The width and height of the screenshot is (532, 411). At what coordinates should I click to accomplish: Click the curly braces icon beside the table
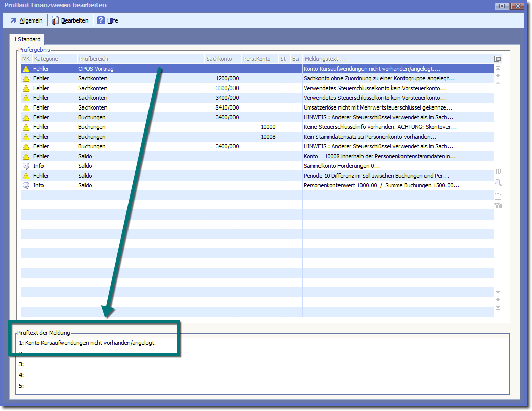[x=498, y=171]
